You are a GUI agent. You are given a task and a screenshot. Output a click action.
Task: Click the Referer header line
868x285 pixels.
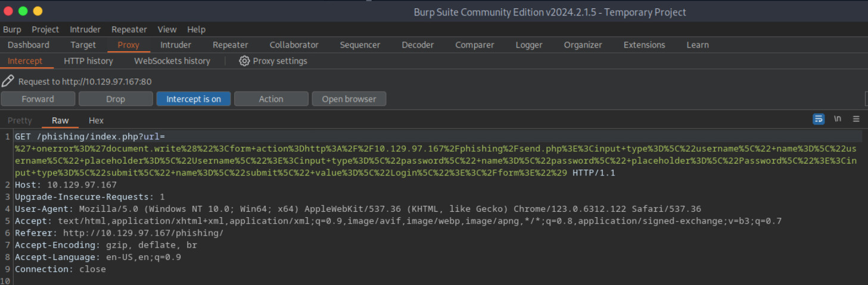coord(119,233)
